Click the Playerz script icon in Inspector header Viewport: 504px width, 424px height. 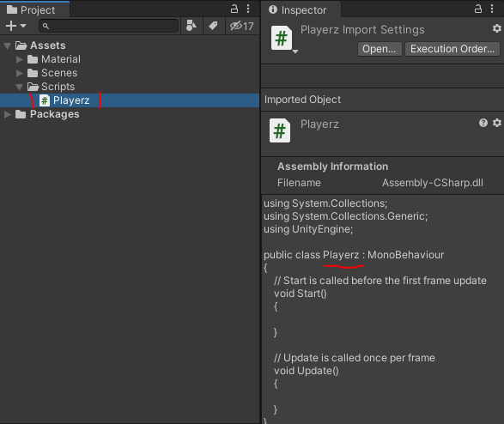click(282, 39)
